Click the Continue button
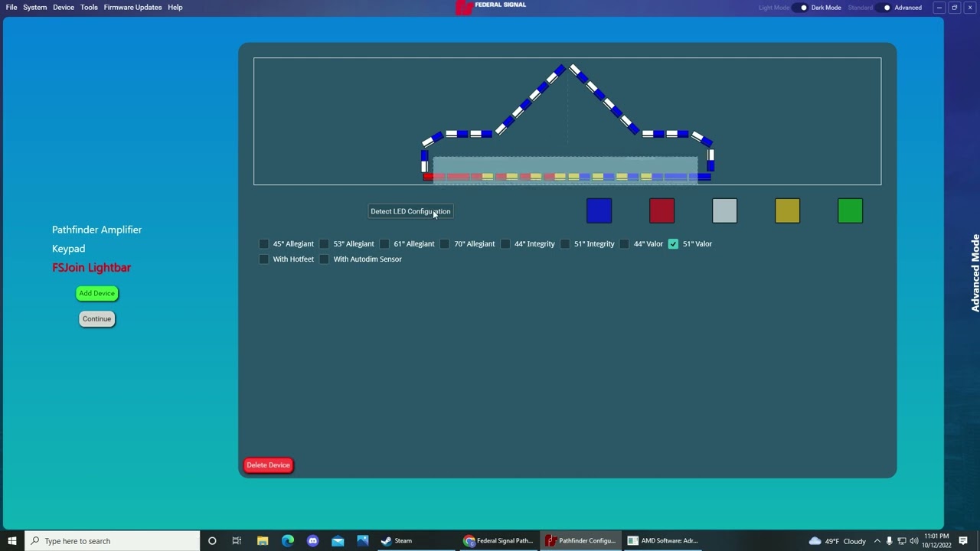This screenshot has height=551, width=980. 96,318
